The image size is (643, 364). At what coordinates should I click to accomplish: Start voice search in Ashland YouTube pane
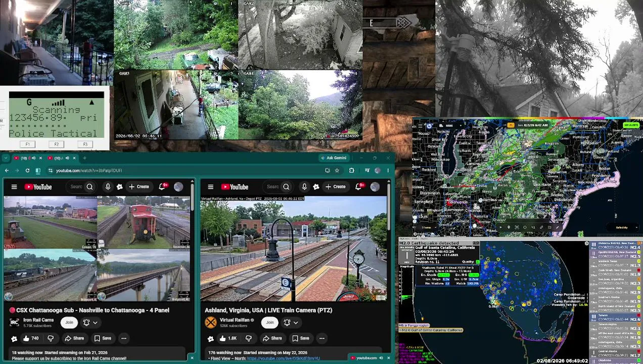coord(304,187)
